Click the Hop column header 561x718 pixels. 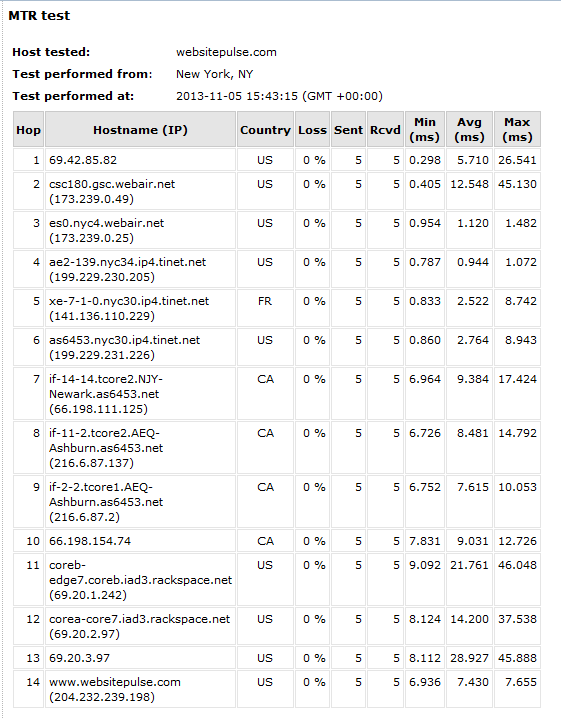28,130
